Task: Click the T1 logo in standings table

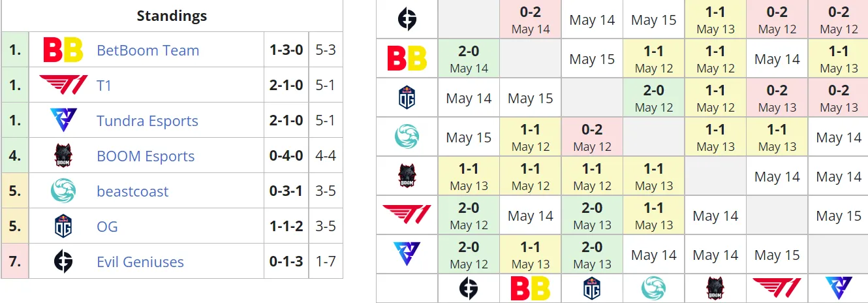Action: point(63,86)
